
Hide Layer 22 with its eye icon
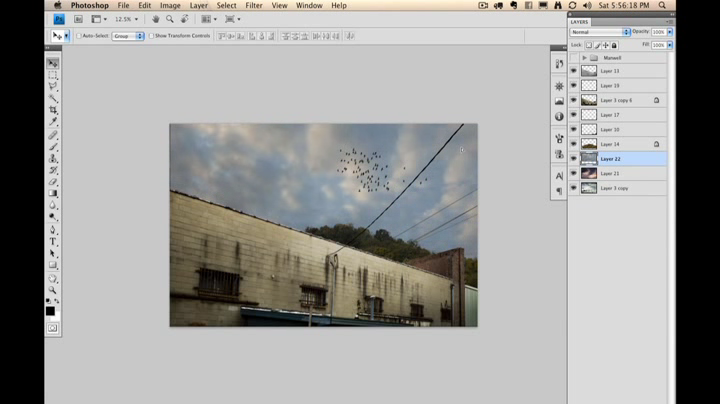(x=574, y=159)
